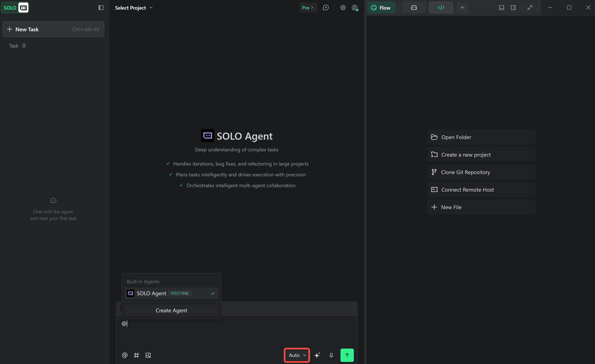Select SOLO Agent from Built-In Agents list
The image size is (595, 364).
point(171,293)
